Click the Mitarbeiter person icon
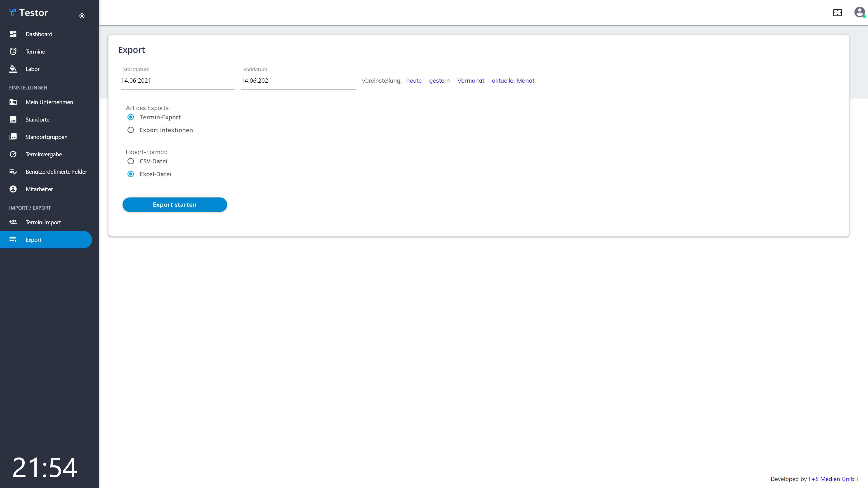This screenshot has width=868, height=488. coord(13,189)
